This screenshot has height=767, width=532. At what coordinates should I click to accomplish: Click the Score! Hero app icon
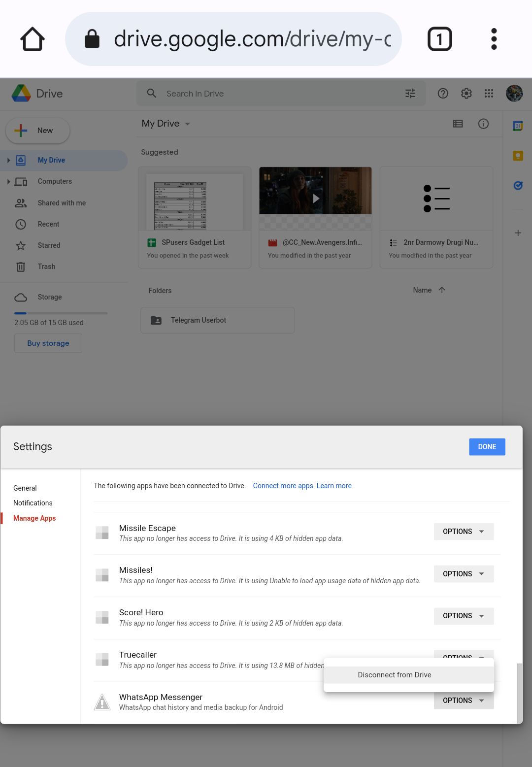(102, 617)
